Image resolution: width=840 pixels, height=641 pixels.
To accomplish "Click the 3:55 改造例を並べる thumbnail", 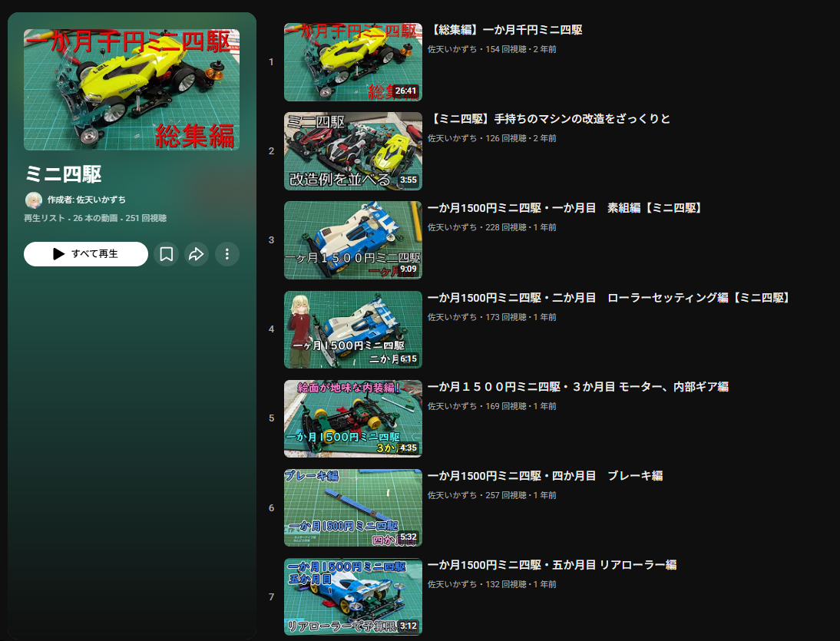I will [x=352, y=151].
